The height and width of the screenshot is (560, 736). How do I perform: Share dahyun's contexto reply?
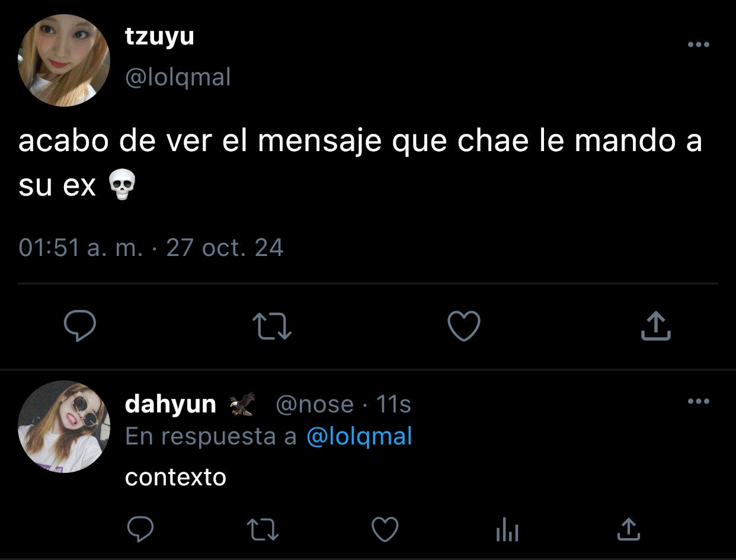tap(629, 529)
